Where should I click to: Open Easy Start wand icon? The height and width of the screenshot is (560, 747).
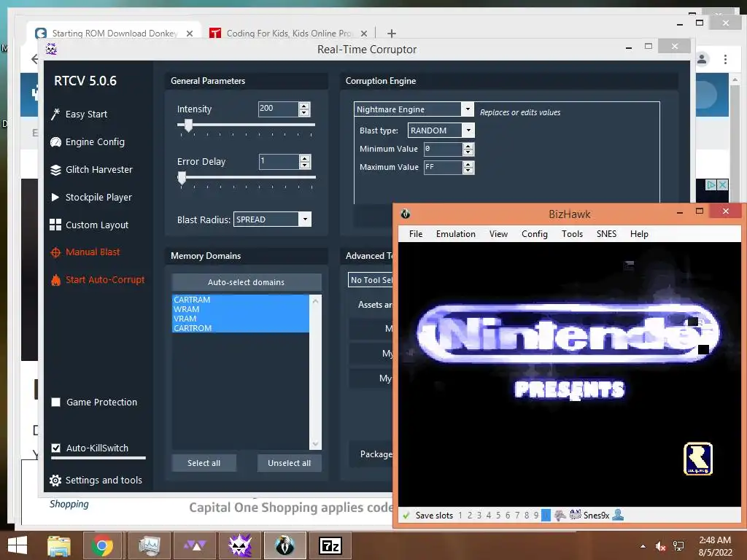point(55,114)
